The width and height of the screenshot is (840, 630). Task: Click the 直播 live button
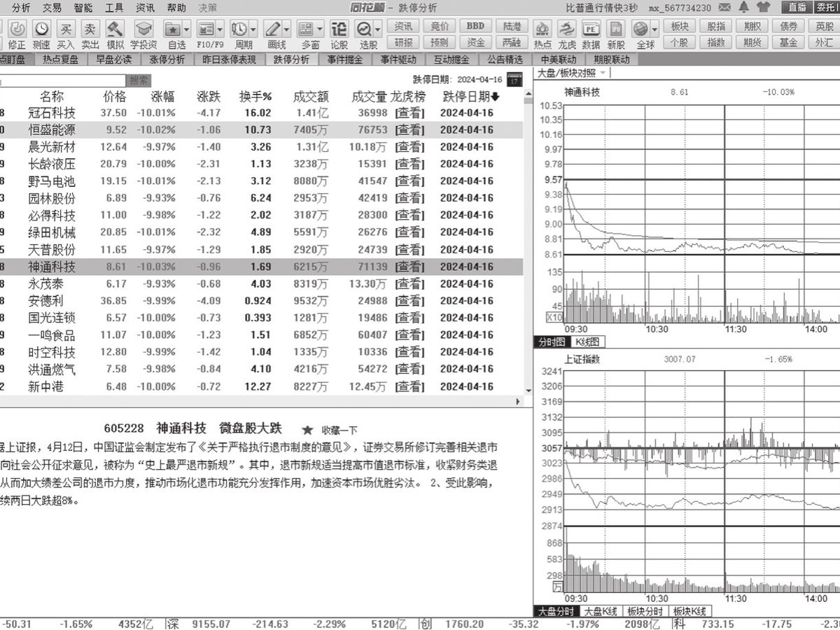click(x=797, y=8)
